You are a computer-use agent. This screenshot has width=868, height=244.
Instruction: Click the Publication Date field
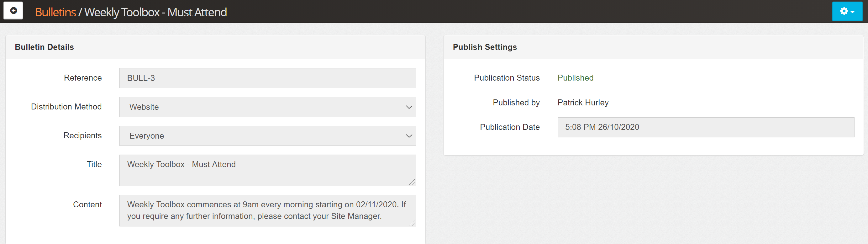pyautogui.click(x=706, y=127)
